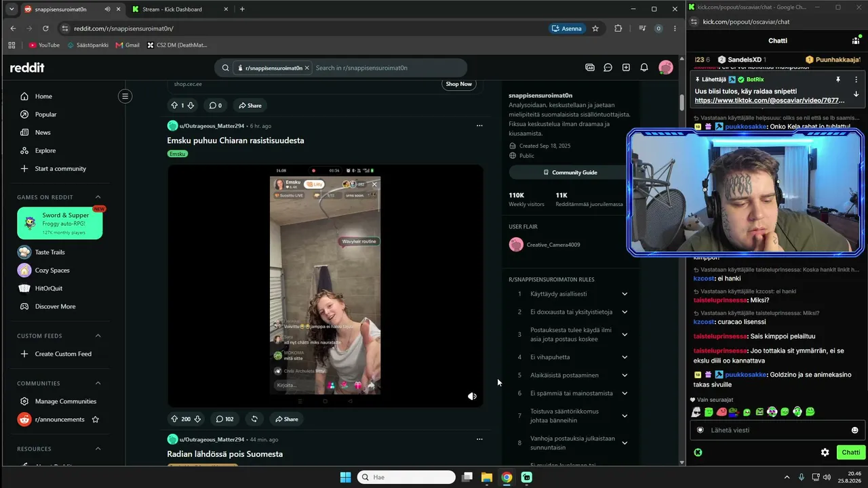Image resolution: width=868 pixels, height=488 pixels.
Task: Expand rule Ei vihapuhetta
Action: [625, 357]
